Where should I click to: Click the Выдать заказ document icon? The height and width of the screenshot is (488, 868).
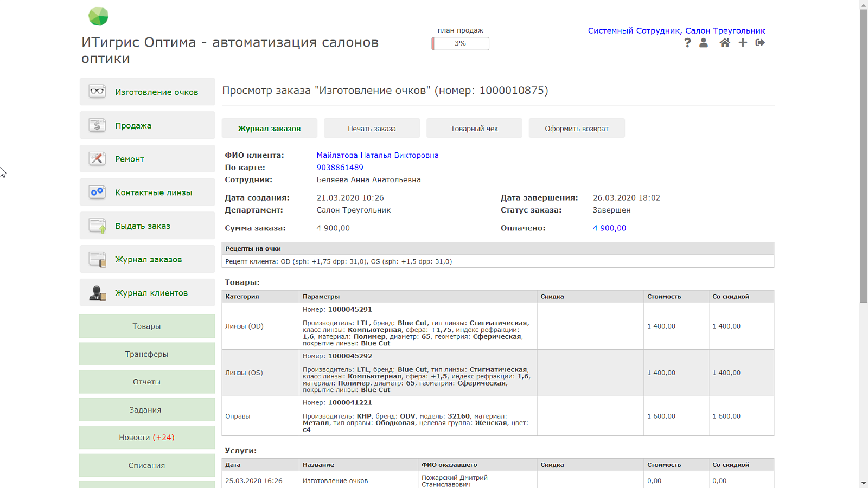pyautogui.click(x=97, y=226)
